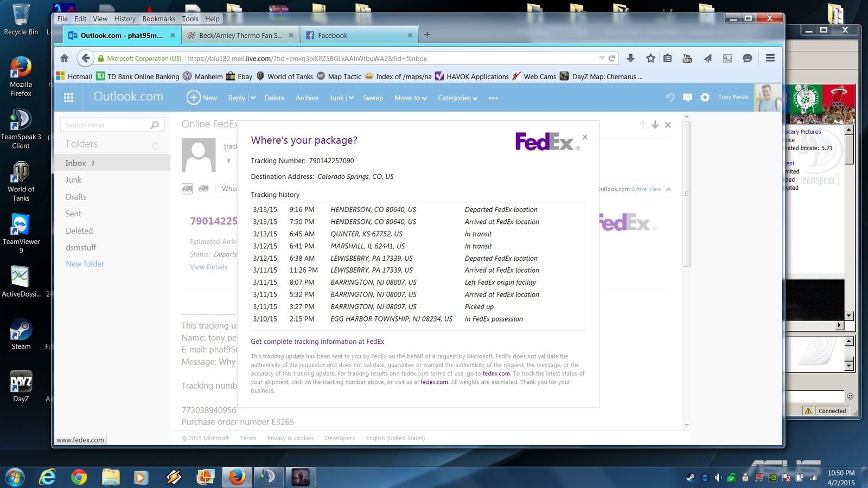Image resolution: width=868 pixels, height=488 pixels.
Task: Click the Delete button
Action: pyautogui.click(x=275, y=98)
